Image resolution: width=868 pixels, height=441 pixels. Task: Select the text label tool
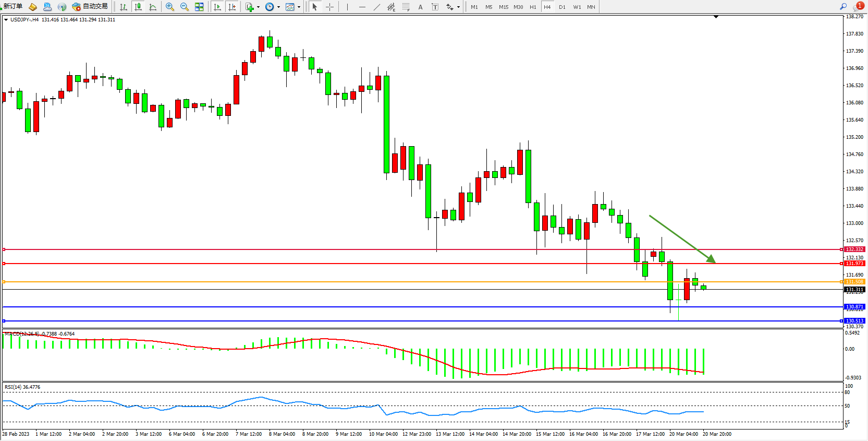tap(420, 7)
